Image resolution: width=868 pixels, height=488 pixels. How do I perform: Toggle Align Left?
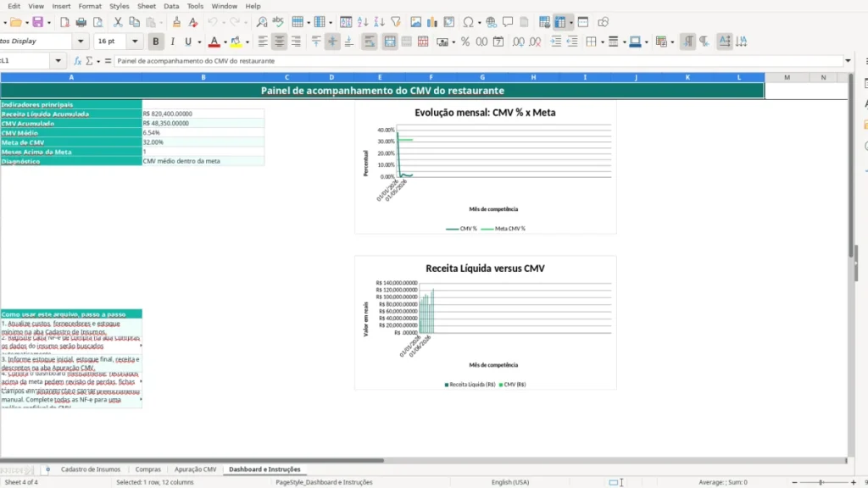pyautogui.click(x=263, y=42)
